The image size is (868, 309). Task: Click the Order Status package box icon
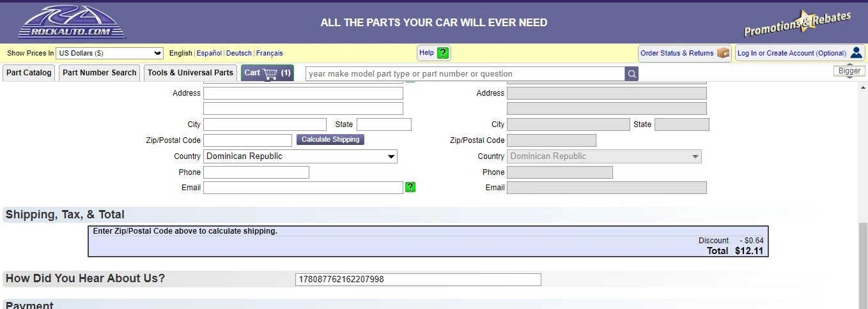(x=723, y=53)
